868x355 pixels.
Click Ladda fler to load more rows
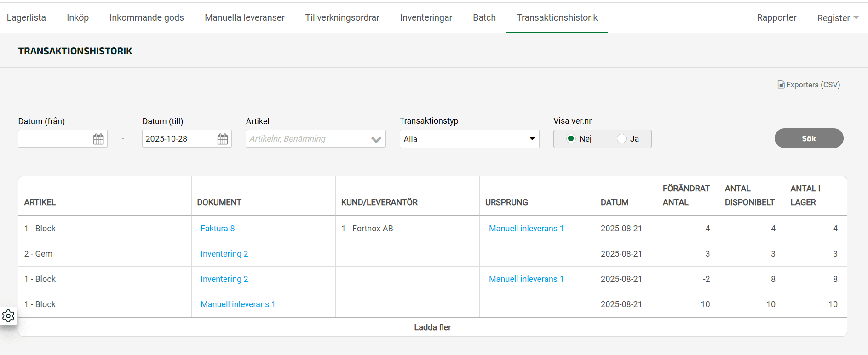pos(432,327)
